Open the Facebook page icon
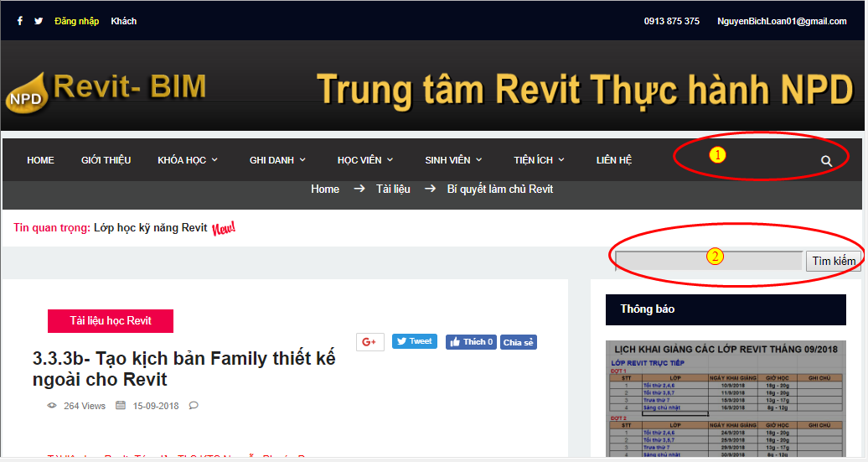The width and height of the screenshot is (868, 462). [x=20, y=21]
